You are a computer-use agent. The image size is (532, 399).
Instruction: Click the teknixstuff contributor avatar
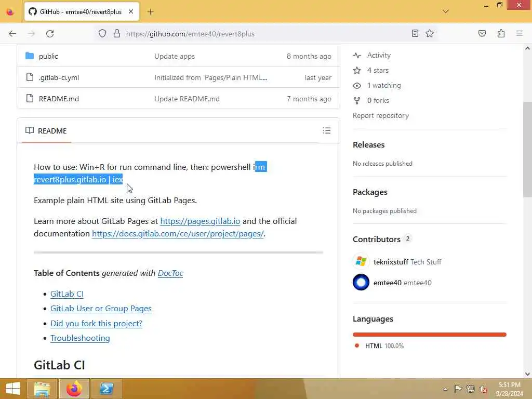(361, 262)
